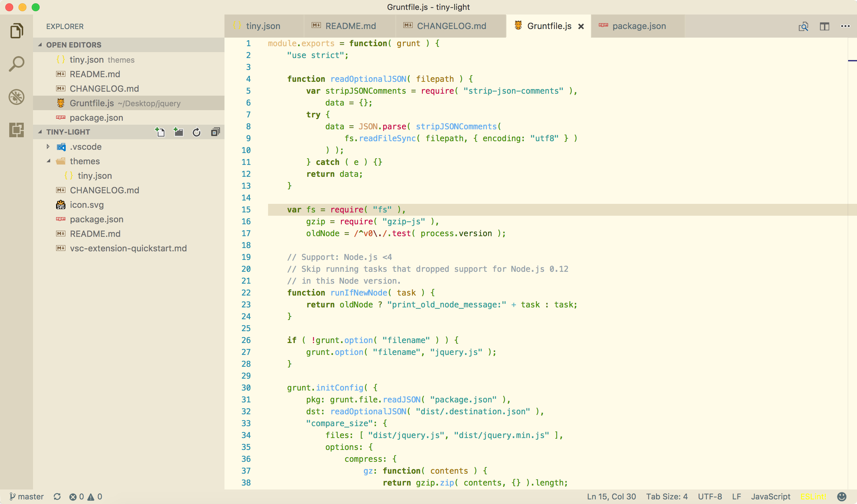The height and width of the screenshot is (504, 857).
Task: Switch to the package.json tab
Action: [638, 26]
